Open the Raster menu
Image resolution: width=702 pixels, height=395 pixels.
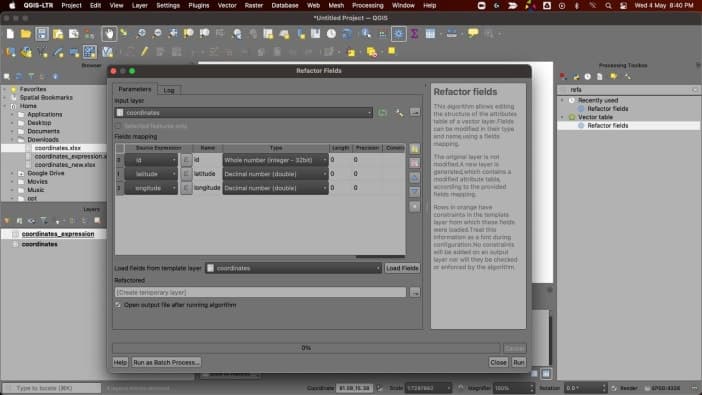[x=254, y=5]
